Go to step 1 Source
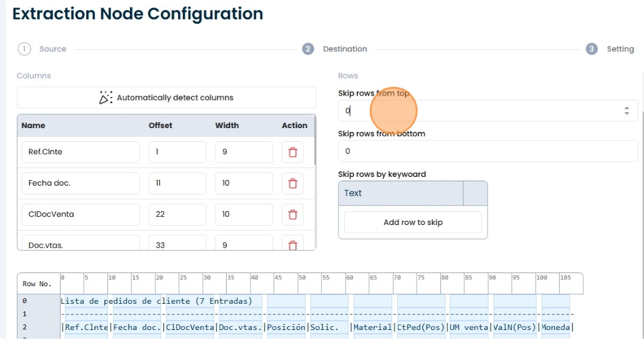 pyautogui.click(x=42, y=49)
